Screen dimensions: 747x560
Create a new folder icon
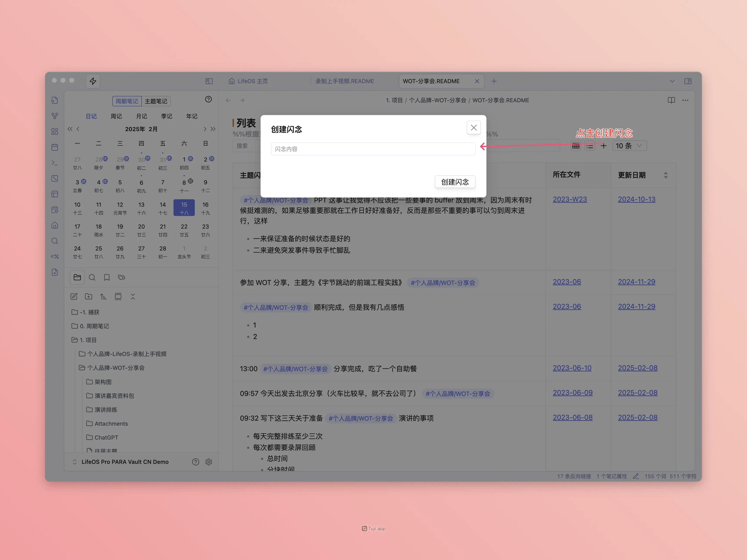(x=88, y=296)
